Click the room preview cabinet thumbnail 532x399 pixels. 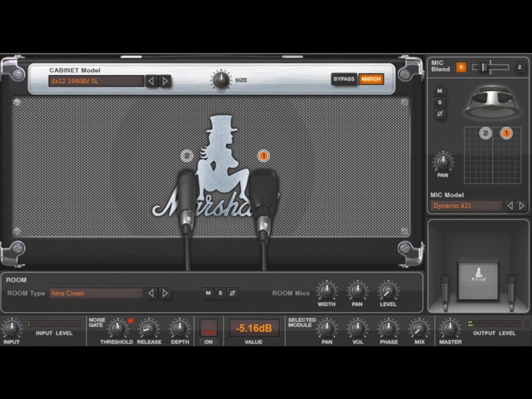point(478,280)
